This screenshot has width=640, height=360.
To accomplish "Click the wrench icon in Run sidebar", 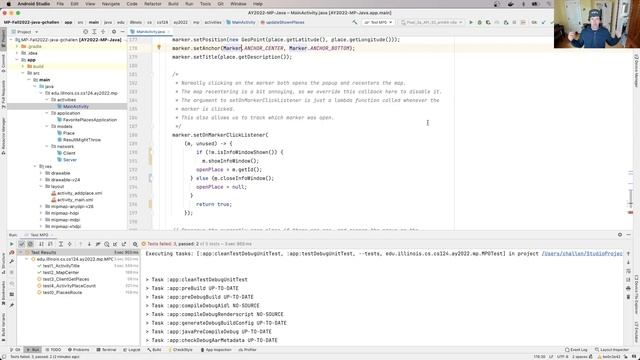I will click(x=11, y=262).
